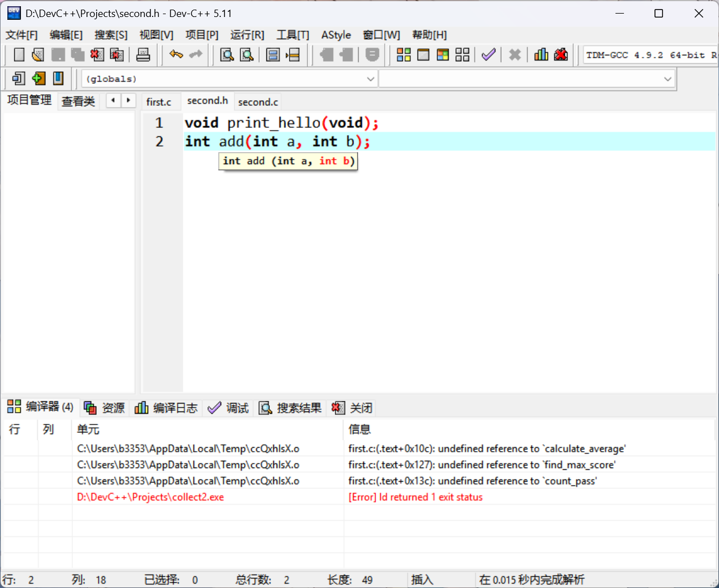Open the 资源 bottom tab
This screenshot has width=719, height=588.
tap(105, 408)
